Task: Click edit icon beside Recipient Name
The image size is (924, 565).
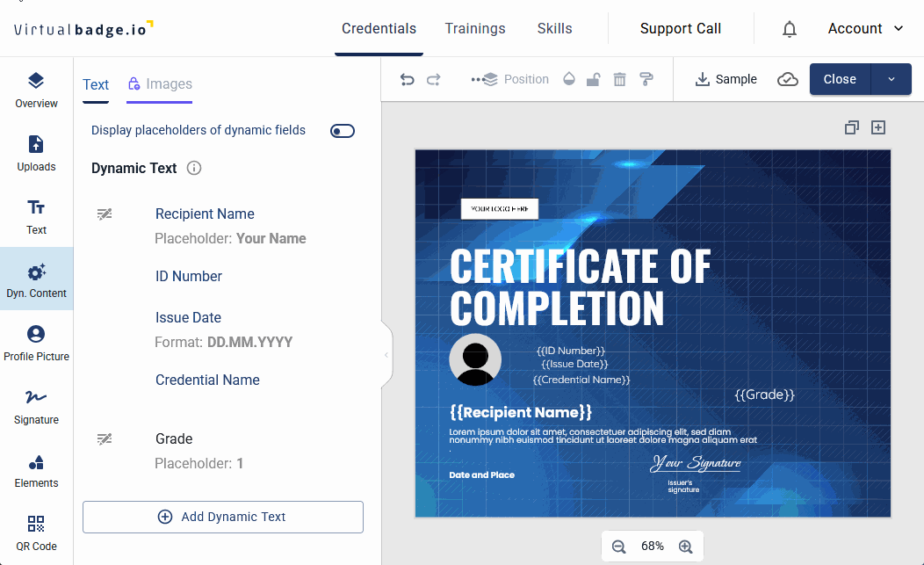Action: tap(105, 214)
